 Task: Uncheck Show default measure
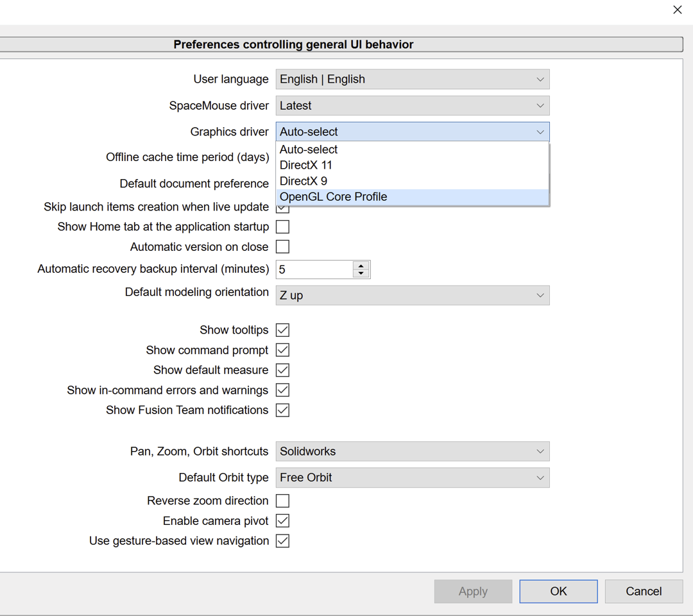(282, 370)
